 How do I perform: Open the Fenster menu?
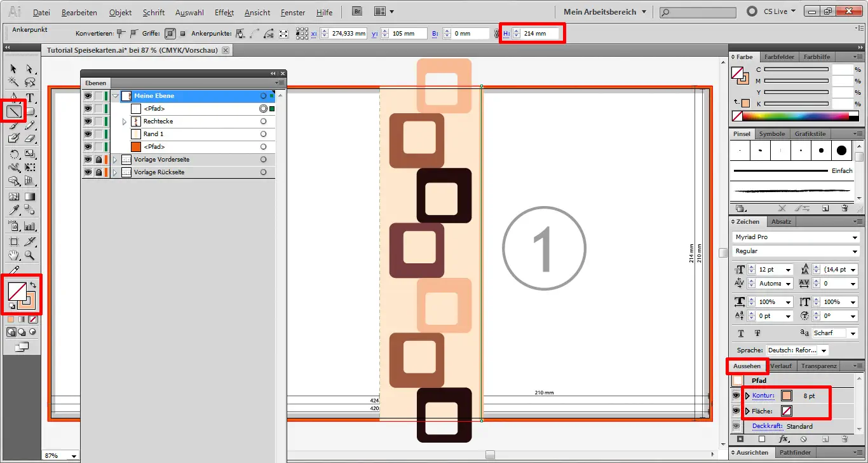point(292,12)
